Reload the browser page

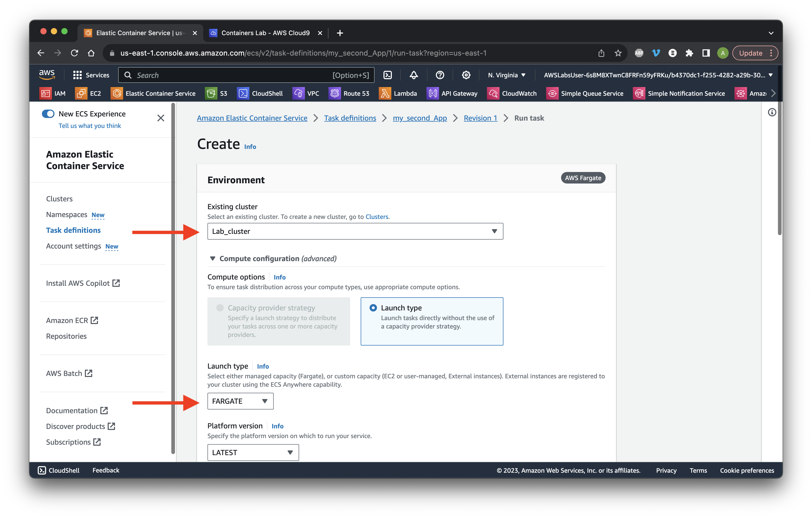tap(75, 53)
